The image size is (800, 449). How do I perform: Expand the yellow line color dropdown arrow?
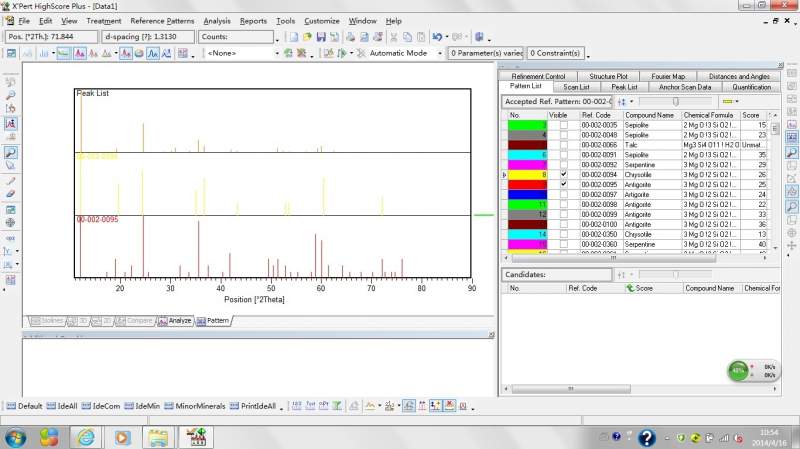tap(737, 101)
